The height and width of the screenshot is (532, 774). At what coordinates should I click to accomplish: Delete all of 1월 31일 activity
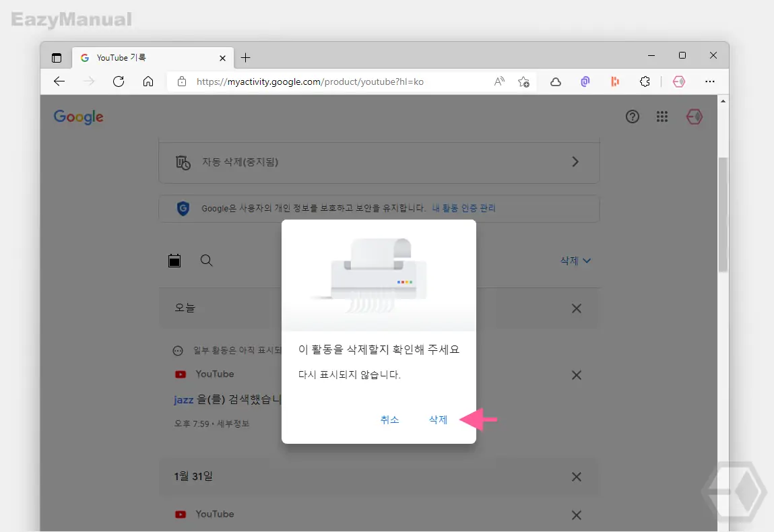coord(576,477)
